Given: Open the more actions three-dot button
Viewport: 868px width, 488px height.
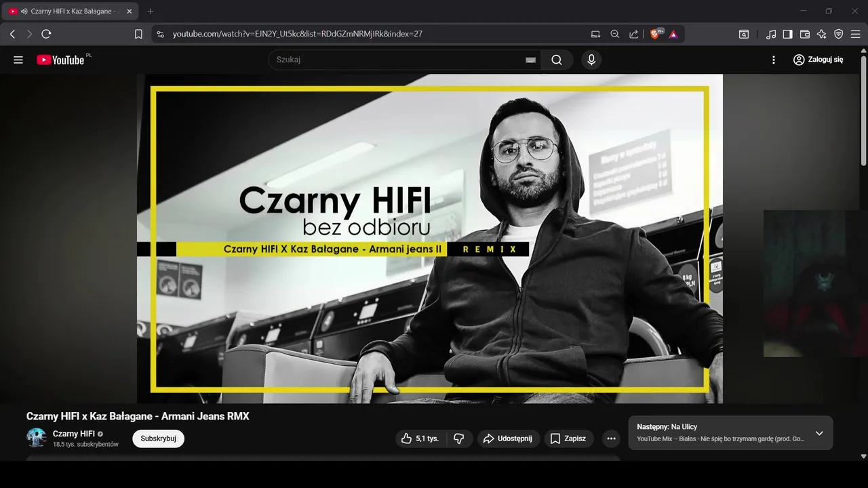Looking at the screenshot, I should click(x=611, y=439).
